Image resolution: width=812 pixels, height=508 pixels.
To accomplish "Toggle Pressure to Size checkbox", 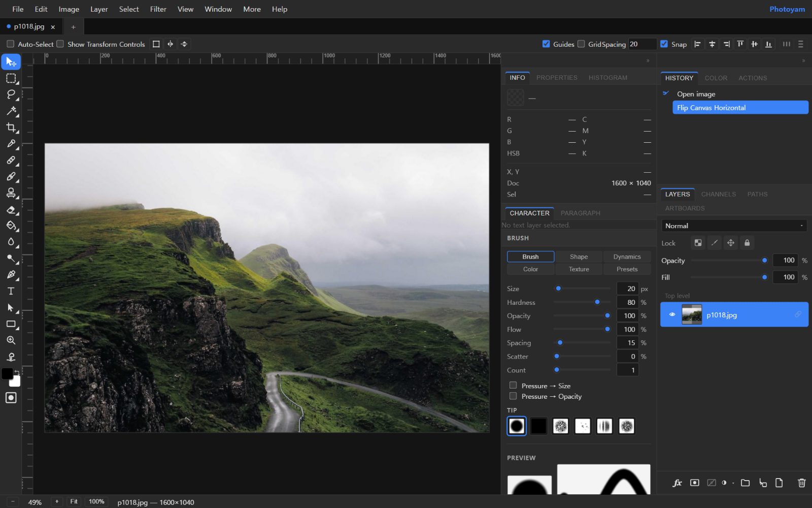I will [x=513, y=386].
